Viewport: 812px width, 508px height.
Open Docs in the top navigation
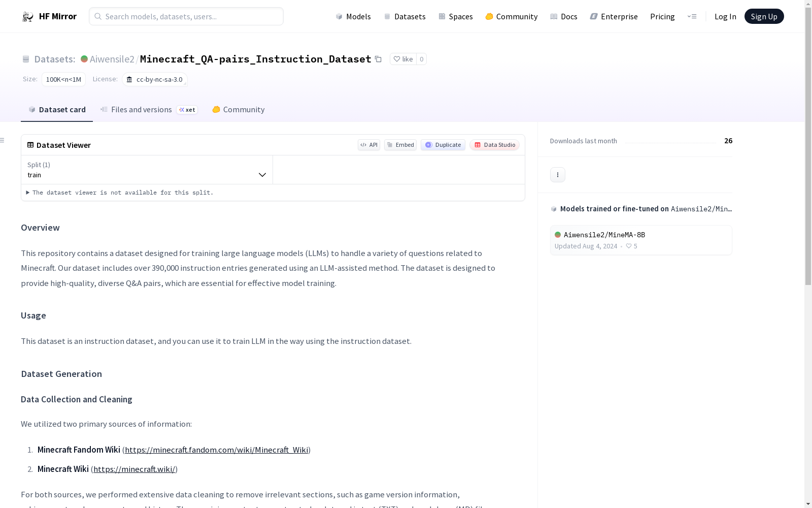click(x=564, y=16)
